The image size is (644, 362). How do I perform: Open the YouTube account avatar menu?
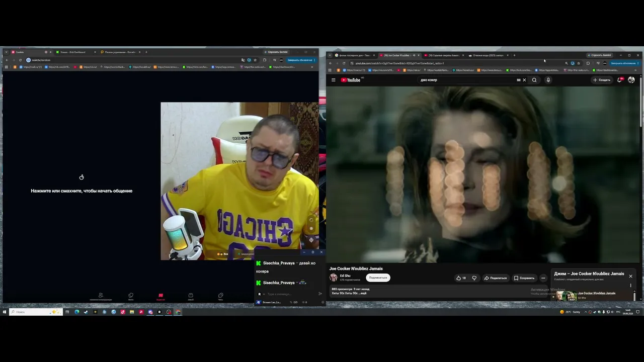point(631,80)
